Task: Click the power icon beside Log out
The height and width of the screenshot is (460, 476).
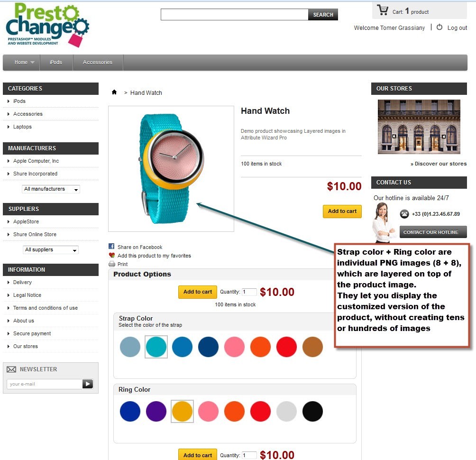Action: (439, 27)
